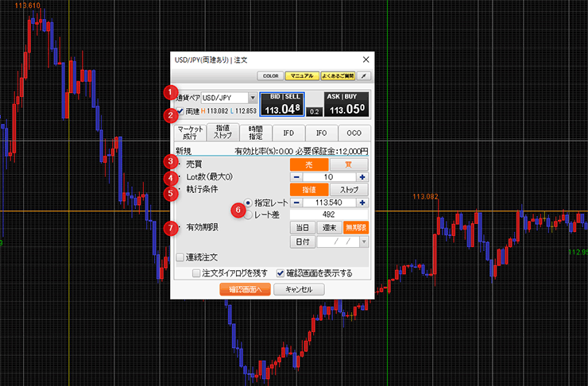This screenshot has width=588, height=386.
Task: Expand the 日付 date picker dropdown
Action: 363,241
